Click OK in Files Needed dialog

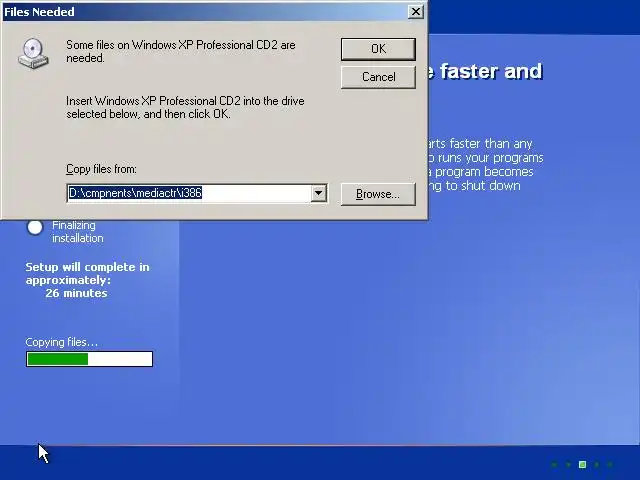(378, 49)
